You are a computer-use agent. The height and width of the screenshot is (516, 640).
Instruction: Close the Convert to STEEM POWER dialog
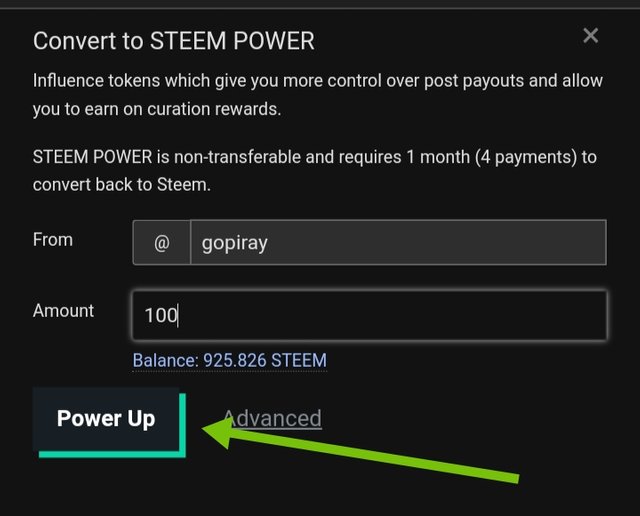point(590,36)
